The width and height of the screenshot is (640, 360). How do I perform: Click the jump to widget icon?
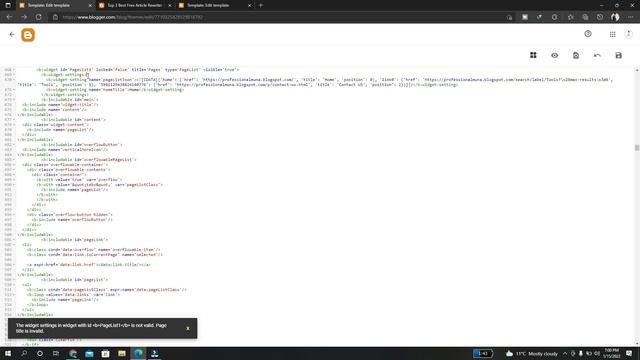[533, 55]
